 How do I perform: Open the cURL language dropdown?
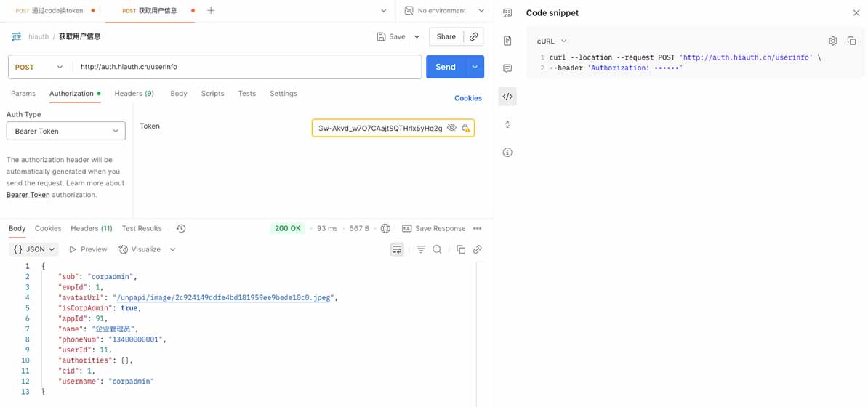click(x=552, y=41)
